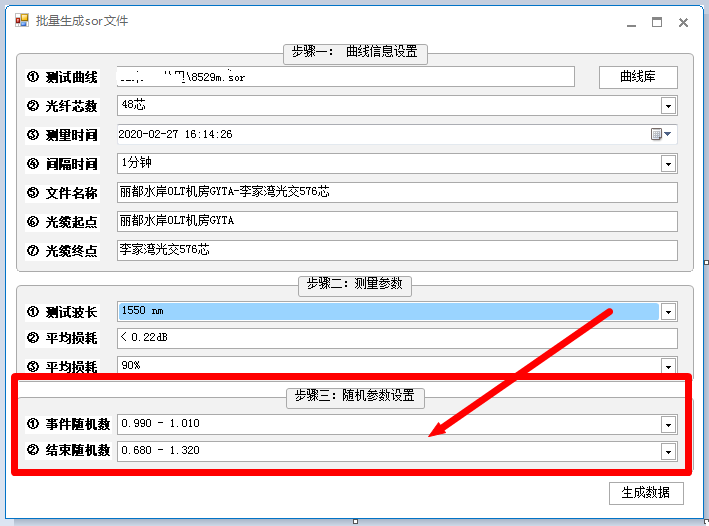Click the 平均损耗 < 0.22dB field
Viewport: 709px width, 526px height.
coord(397,338)
